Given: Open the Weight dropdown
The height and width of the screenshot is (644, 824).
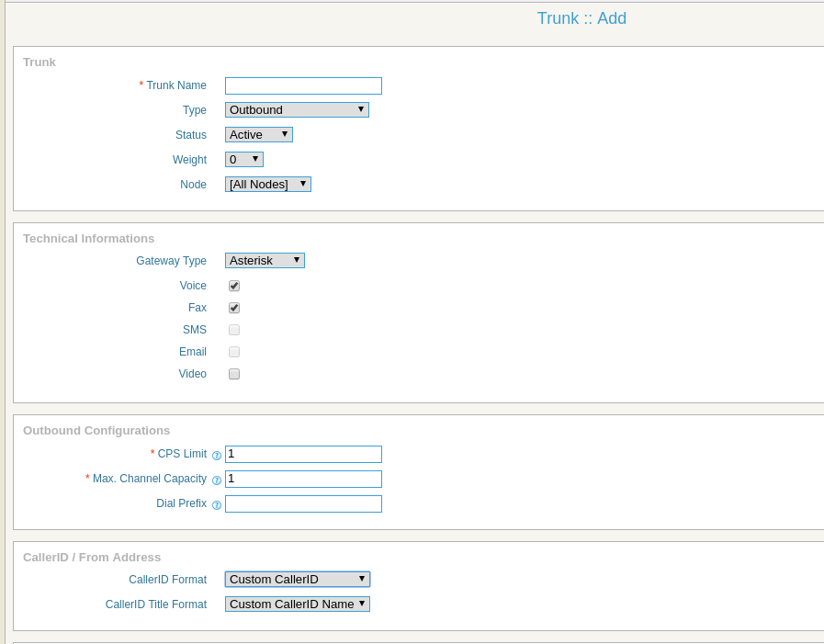Looking at the screenshot, I should point(243,159).
